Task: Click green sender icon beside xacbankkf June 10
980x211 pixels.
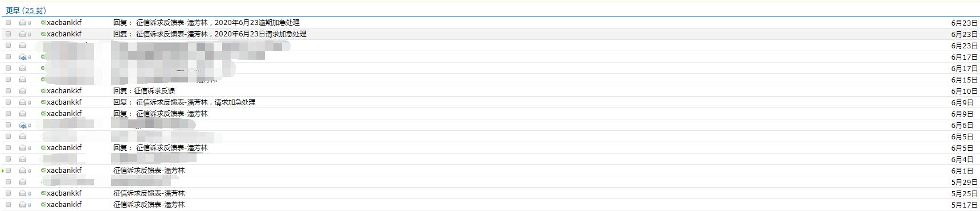Action: (43, 91)
